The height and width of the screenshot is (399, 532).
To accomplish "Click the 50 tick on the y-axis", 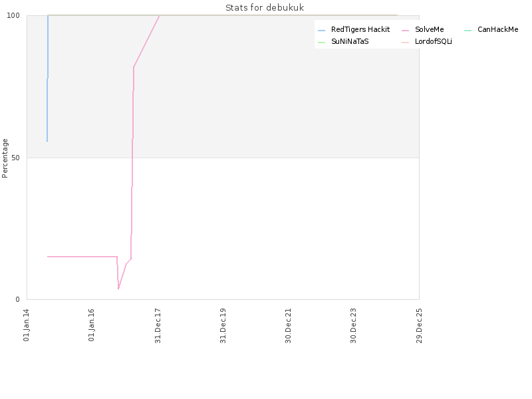I will (15, 158).
